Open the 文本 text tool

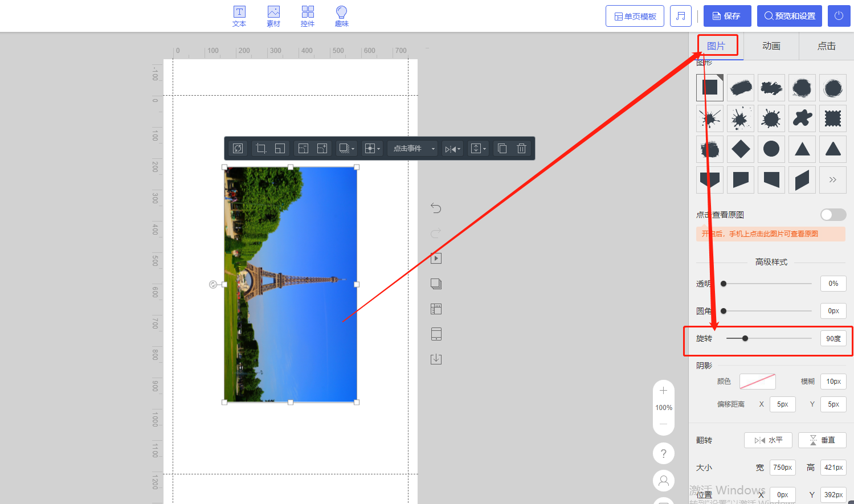click(239, 17)
